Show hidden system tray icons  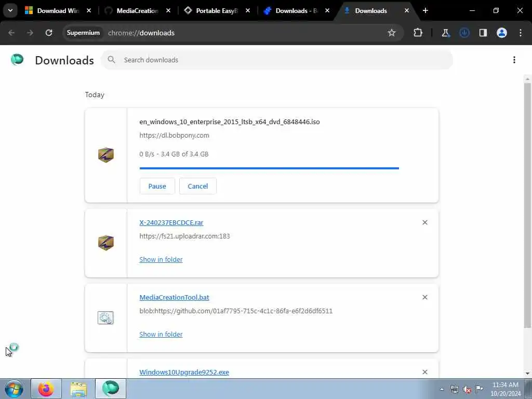tap(442, 389)
